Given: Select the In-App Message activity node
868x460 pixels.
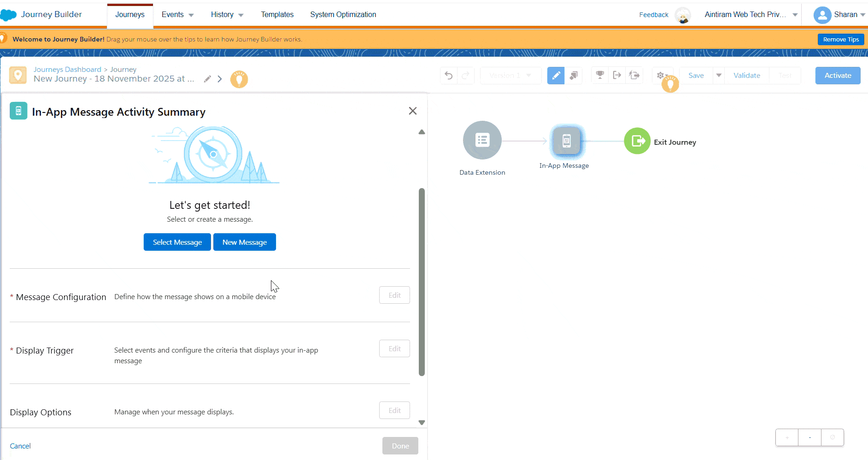Looking at the screenshot, I should coord(566,141).
